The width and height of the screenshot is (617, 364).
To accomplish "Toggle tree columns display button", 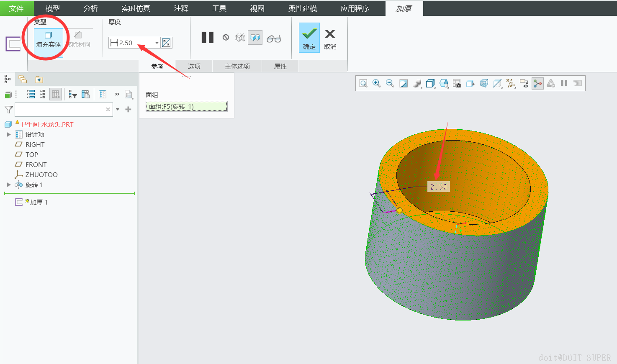I will (56, 95).
